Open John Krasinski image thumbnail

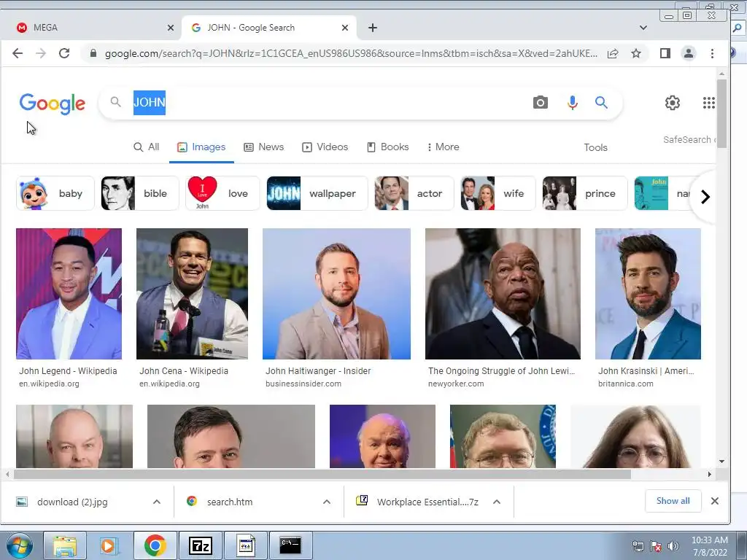[x=648, y=294]
